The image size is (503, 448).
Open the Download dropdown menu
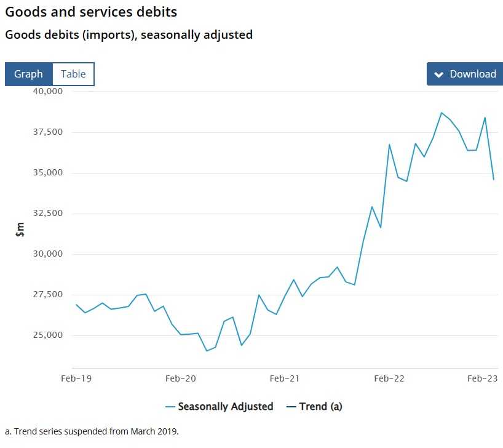coord(464,74)
